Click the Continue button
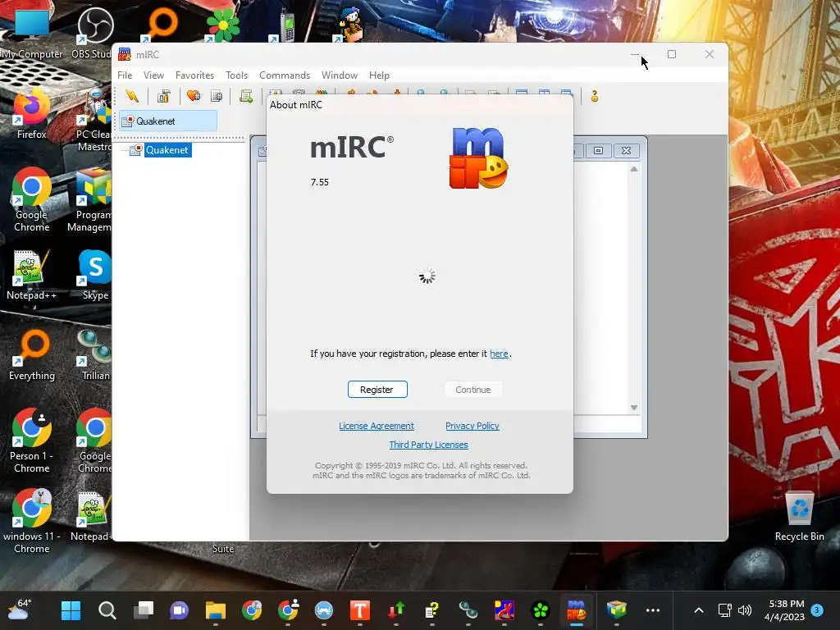Screen dimensions: 840x630 coord(473,390)
